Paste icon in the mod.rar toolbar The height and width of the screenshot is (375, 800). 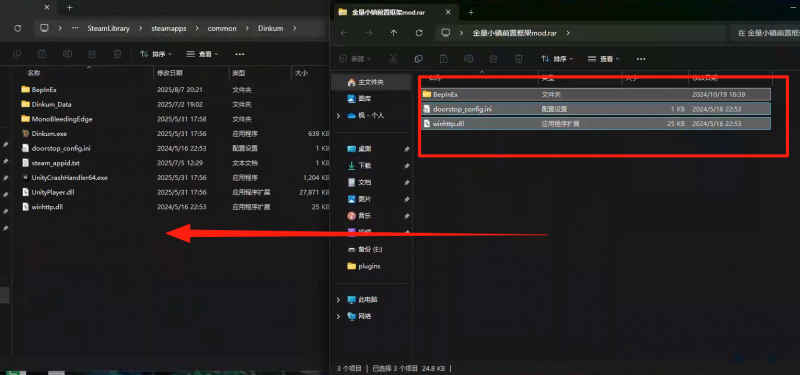tap(443, 59)
